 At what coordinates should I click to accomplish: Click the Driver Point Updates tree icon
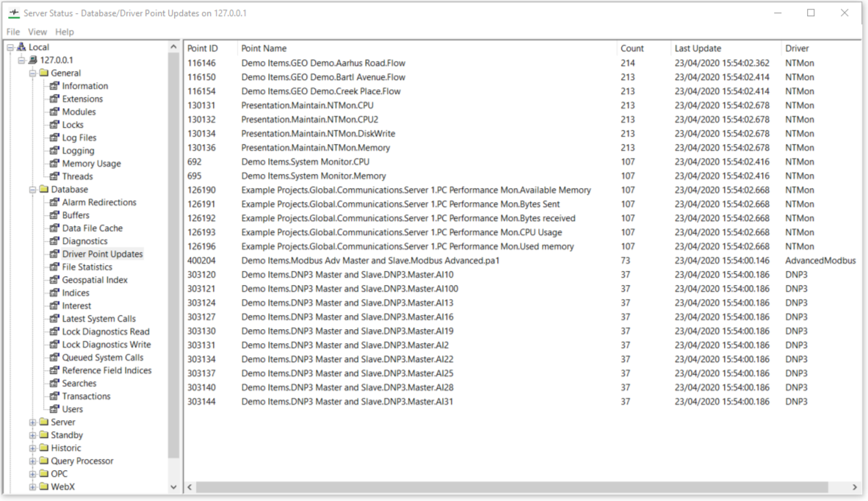(x=54, y=254)
